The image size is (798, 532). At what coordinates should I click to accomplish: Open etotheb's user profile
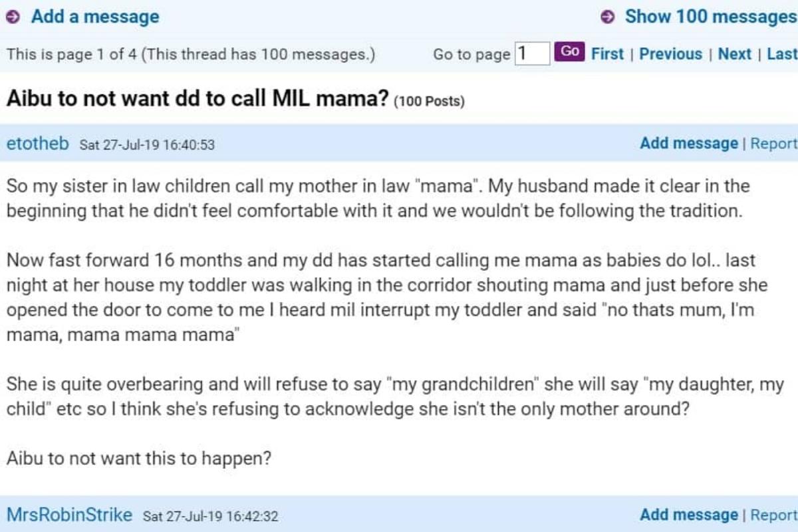coord(37,143)
